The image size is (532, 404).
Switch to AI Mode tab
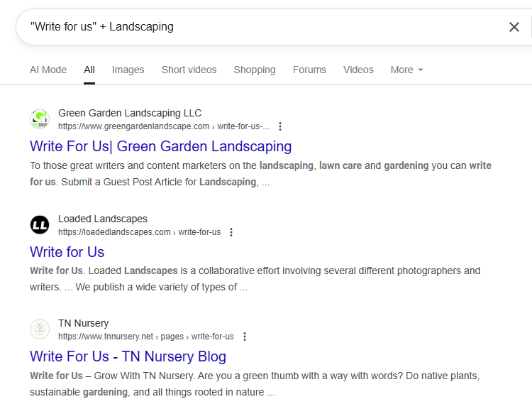click(48, 70)
